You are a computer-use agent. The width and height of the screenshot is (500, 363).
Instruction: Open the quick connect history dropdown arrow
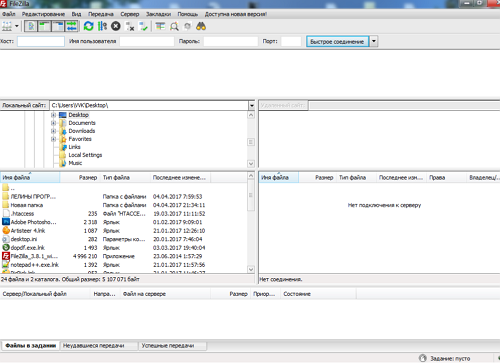click(x=374, y=41)
